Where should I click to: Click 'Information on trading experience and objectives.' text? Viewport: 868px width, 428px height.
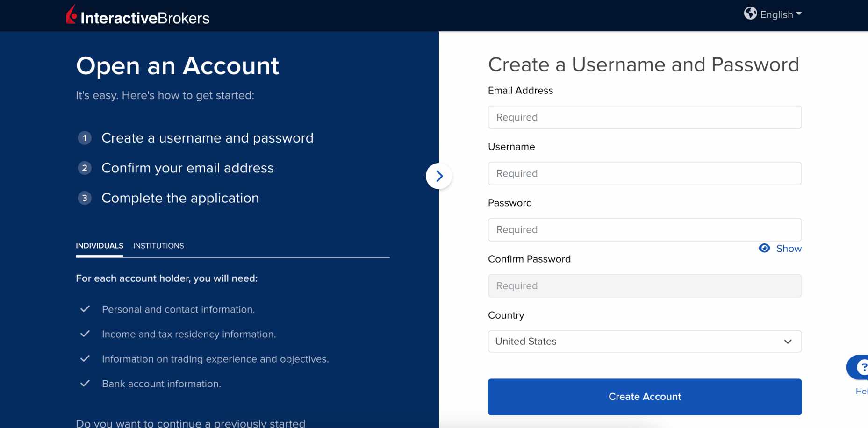(215, 359)
